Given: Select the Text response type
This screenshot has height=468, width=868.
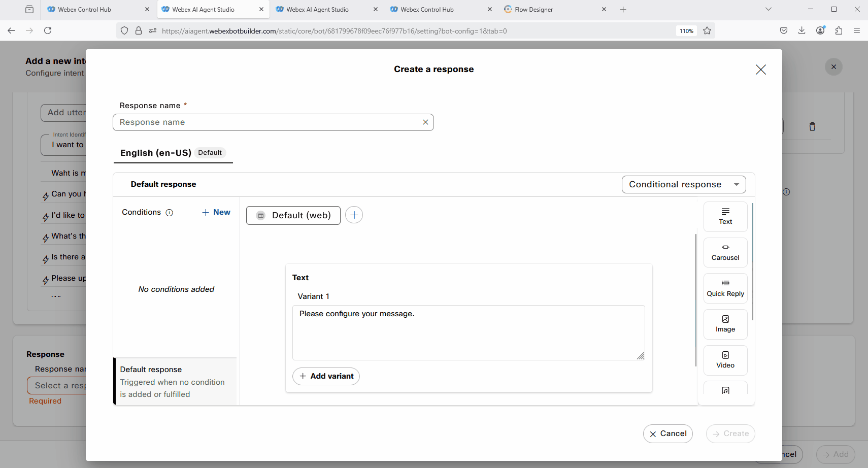Looking at the screenshot, I should [725, 216].
